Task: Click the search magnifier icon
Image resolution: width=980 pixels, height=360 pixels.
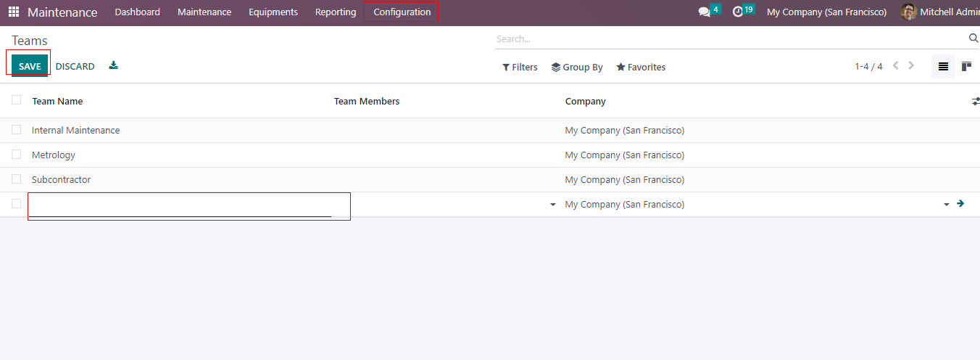Action: pyautogui.click(x=973, y=38)
